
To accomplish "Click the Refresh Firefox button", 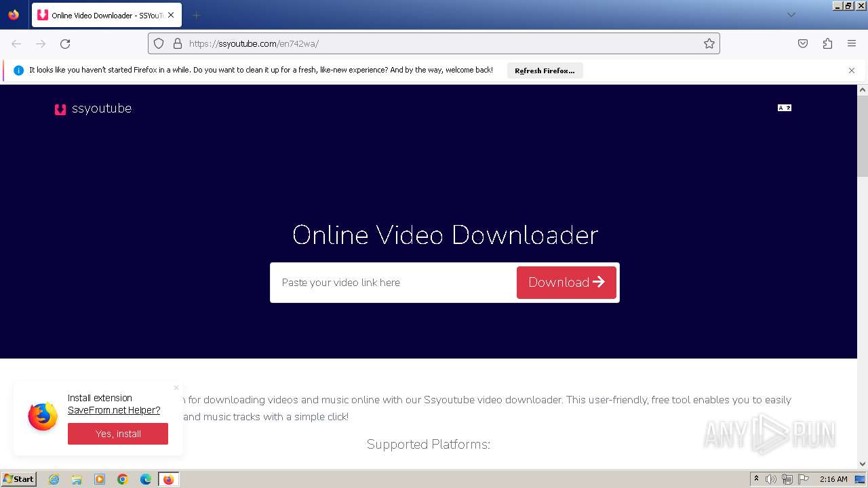I will click(545, 70).
